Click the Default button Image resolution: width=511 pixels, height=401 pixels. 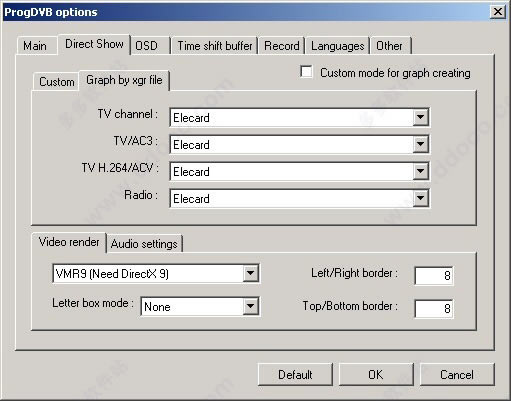(295, 374)
